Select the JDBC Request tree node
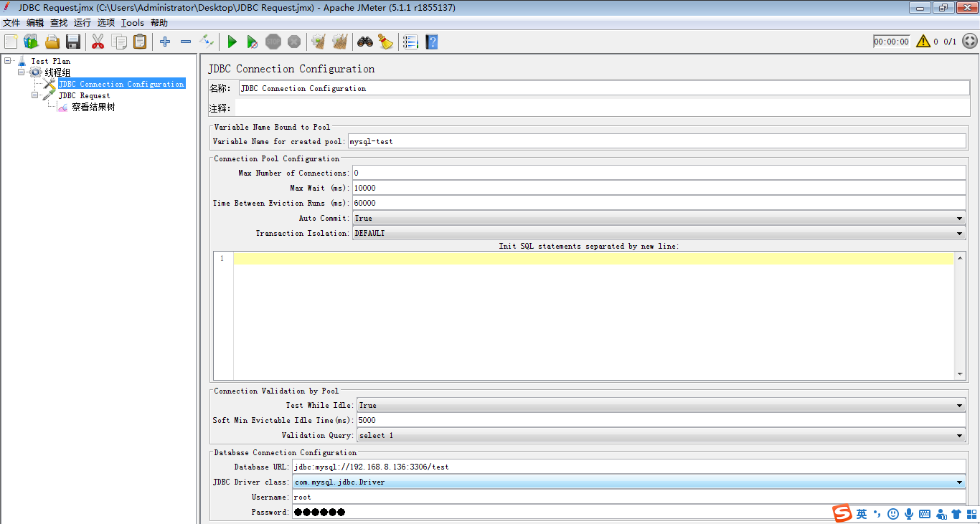The image size is (980, 524). (x=85, y=95)
